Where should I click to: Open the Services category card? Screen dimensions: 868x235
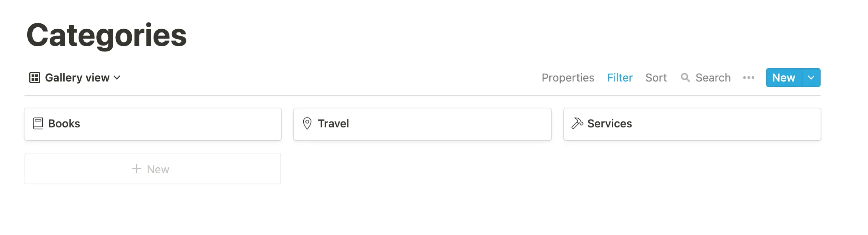point(692,124)
